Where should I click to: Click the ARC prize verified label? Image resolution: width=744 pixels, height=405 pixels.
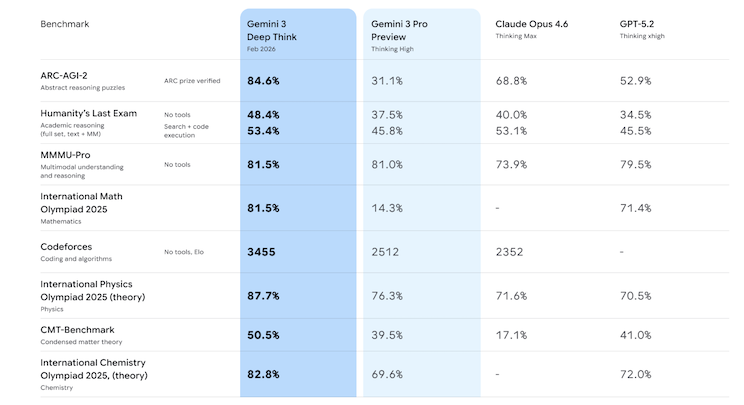pyautogui.click(x=192, y=81)
